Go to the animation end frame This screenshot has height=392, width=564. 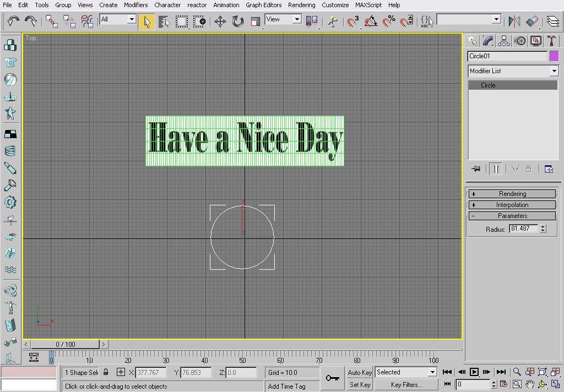click(501, 372)
